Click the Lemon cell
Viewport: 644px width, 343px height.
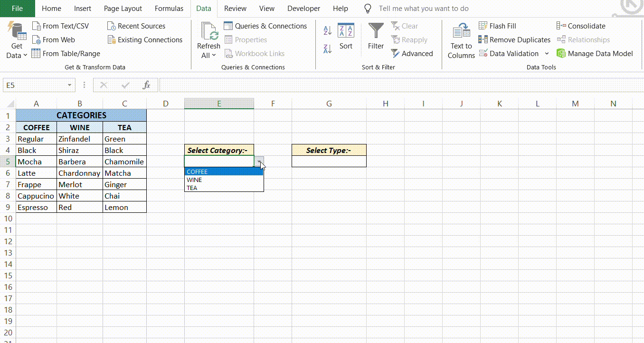(x=124, y=207)
